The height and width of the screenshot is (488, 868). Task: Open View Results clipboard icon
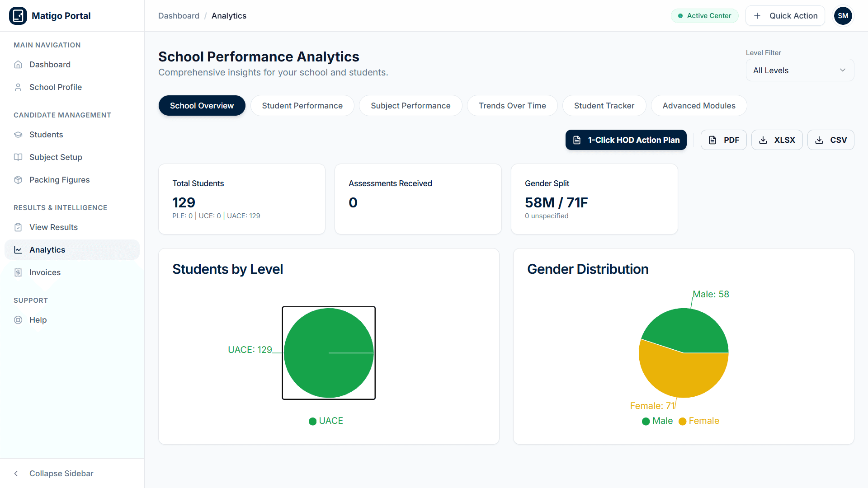click(18, 227)
